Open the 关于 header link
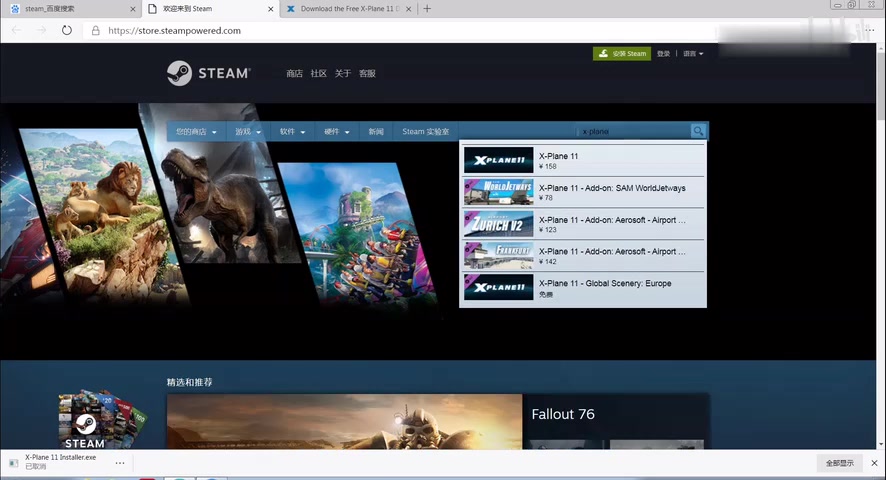This screenshot has height=480, width=886. (343, 73)
